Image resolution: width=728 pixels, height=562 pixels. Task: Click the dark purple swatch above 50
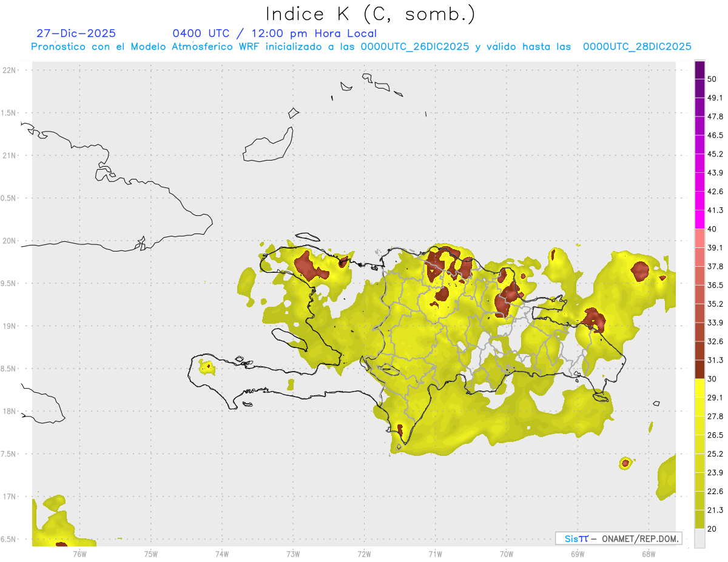699,71
